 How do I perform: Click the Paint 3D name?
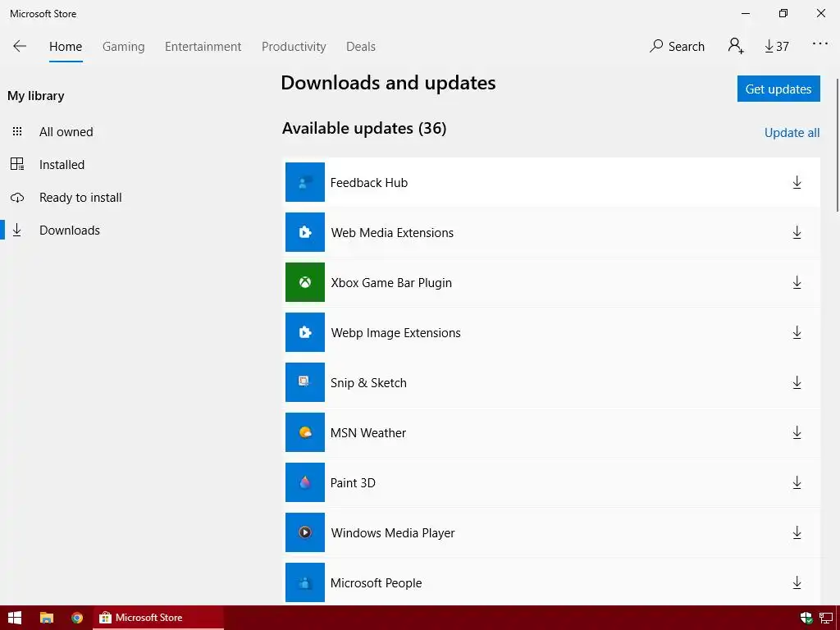point(353,482)
